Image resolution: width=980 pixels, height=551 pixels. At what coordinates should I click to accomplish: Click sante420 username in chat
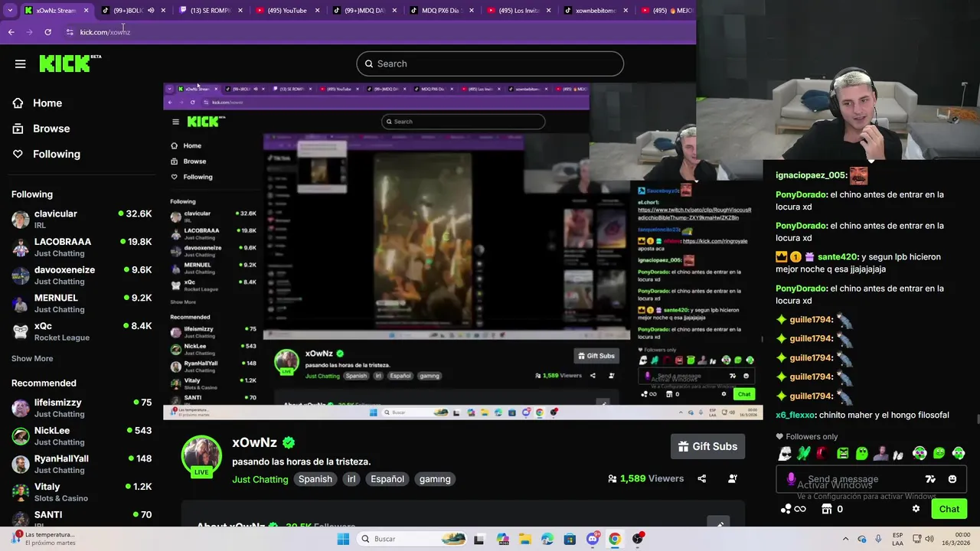(837, 257)
